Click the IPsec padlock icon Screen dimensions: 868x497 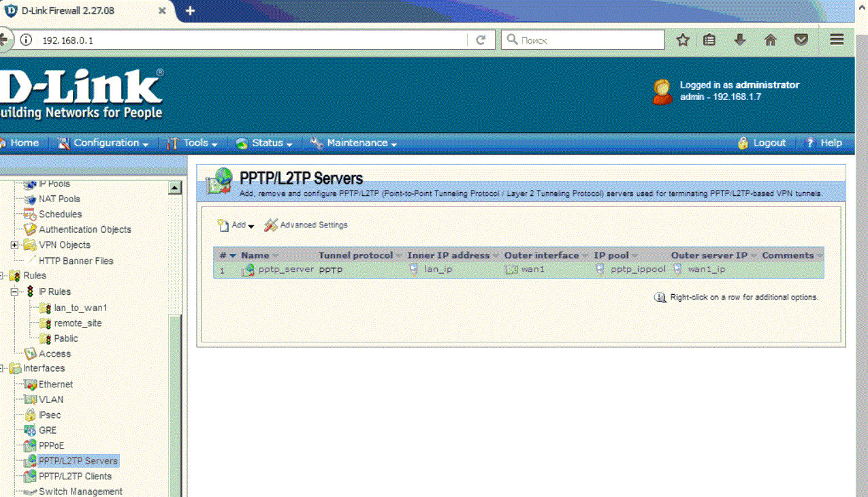pyautogui.click(x=29, y=415)
